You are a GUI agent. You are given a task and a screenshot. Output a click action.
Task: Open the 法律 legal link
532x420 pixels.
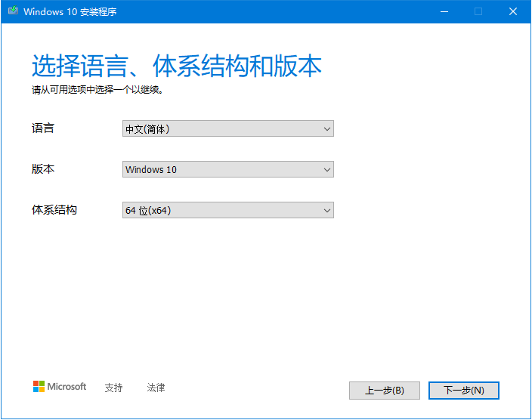tap(156, 388)
